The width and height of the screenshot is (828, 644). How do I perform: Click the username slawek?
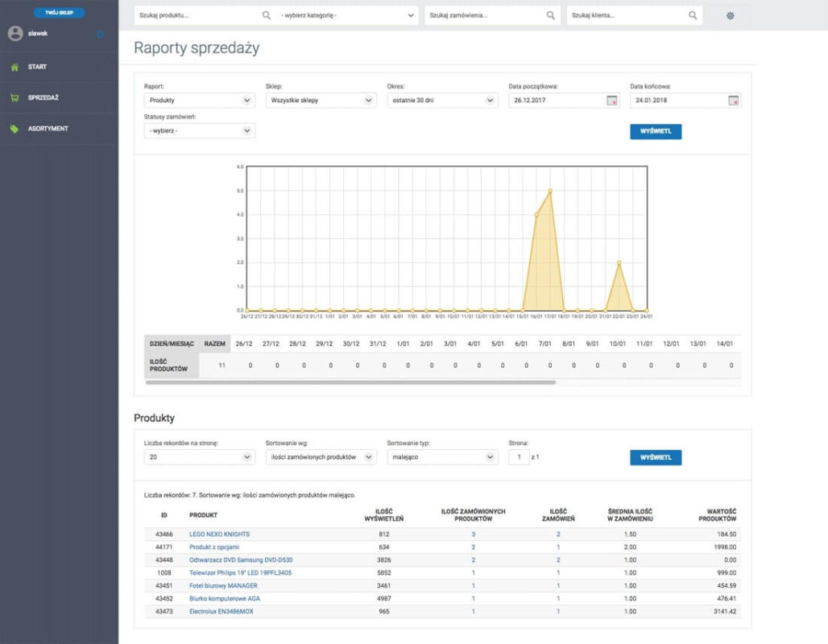click(38, 33)
